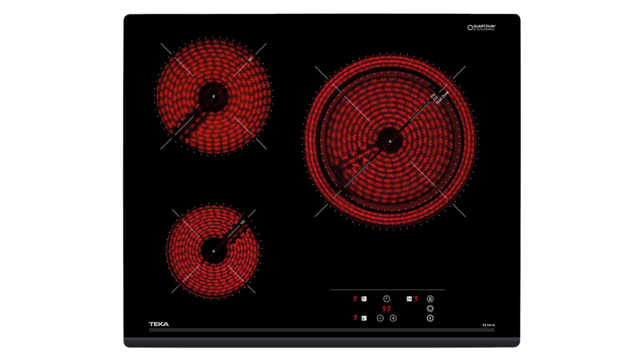Click the TZ 6315 model label

pyautogui.click(x=486, y=325)
